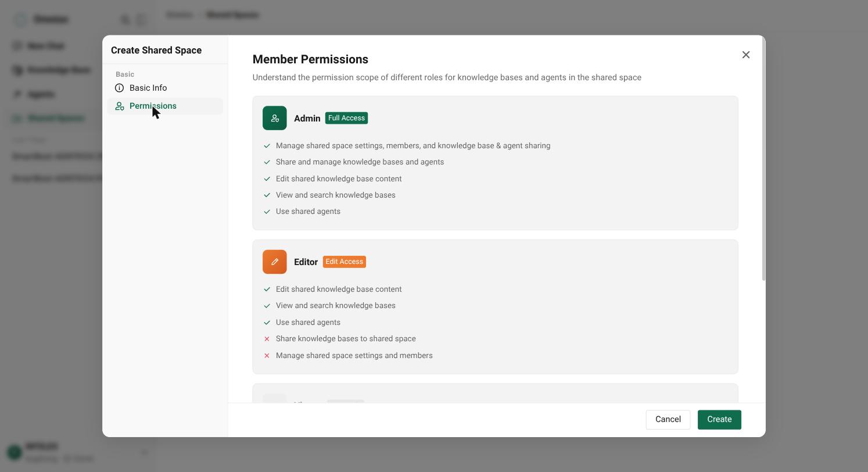Click the Full Access badge
This screenshot has height=472, width=868.
[346, 118]
